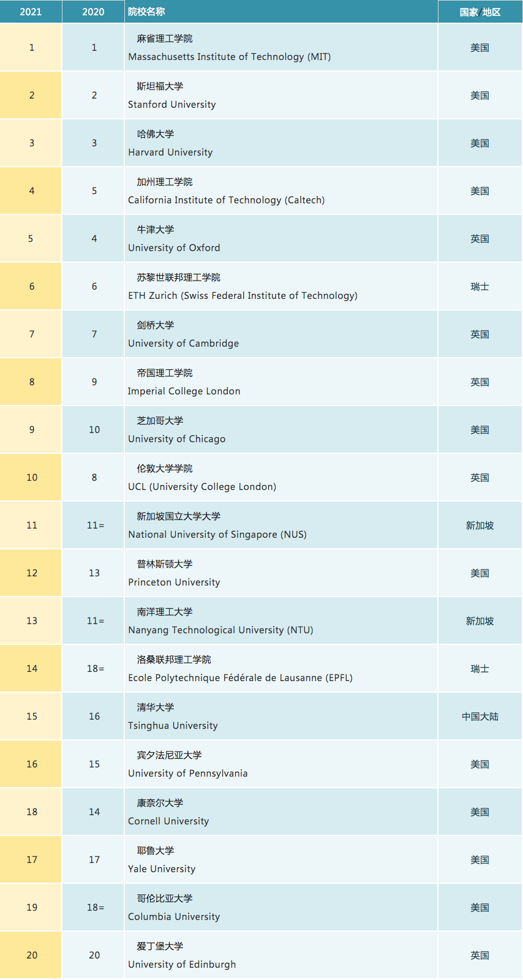Click ETH Zurich institution name
Viewport: 523px width, 980px height.
tap(243, 296)
